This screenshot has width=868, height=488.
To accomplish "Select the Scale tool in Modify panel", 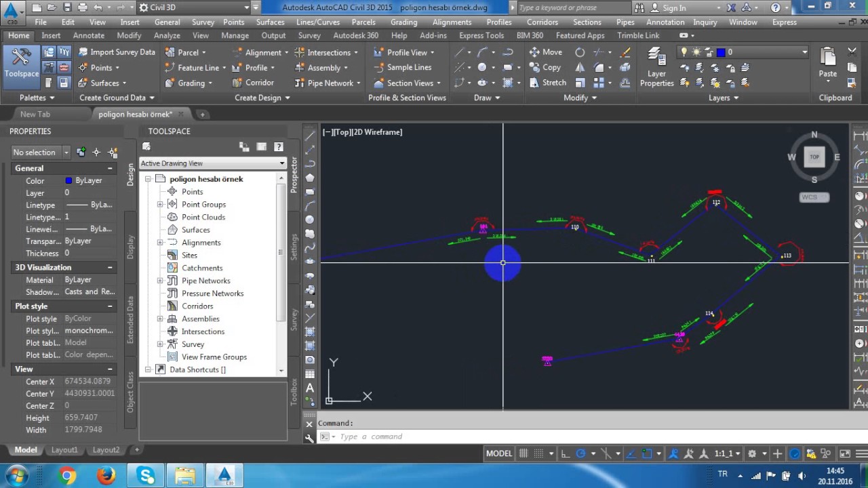I will 580,83.
